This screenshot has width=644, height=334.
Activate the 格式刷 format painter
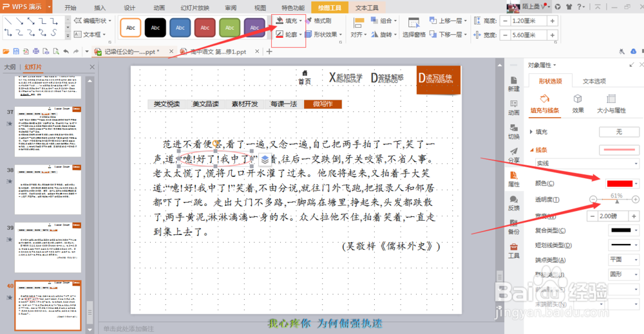tap(319, 21)
